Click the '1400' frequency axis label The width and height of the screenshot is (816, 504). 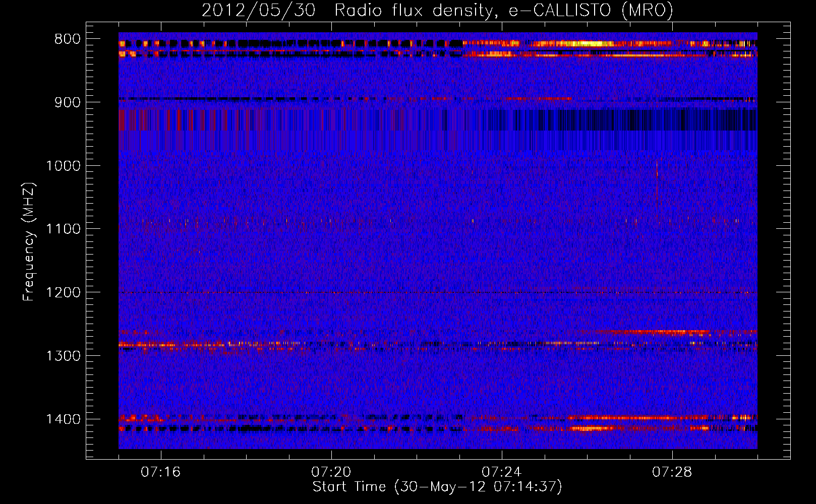pos(63,419)
